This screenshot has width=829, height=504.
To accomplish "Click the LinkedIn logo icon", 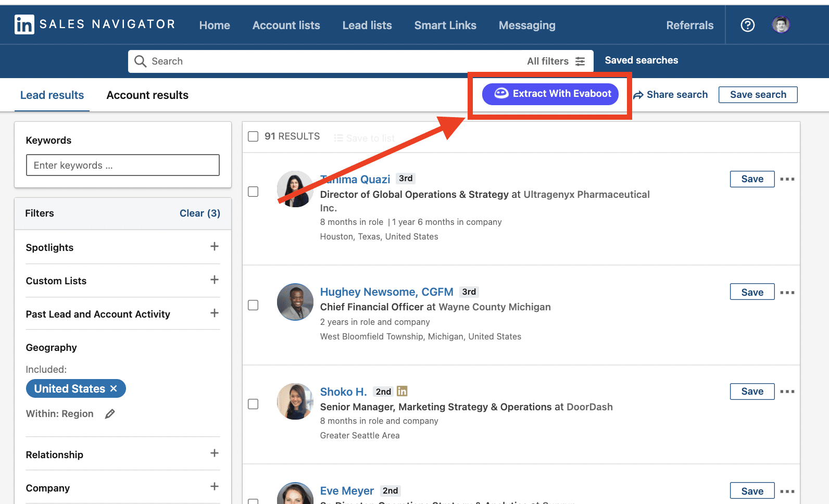I will 24,24.
